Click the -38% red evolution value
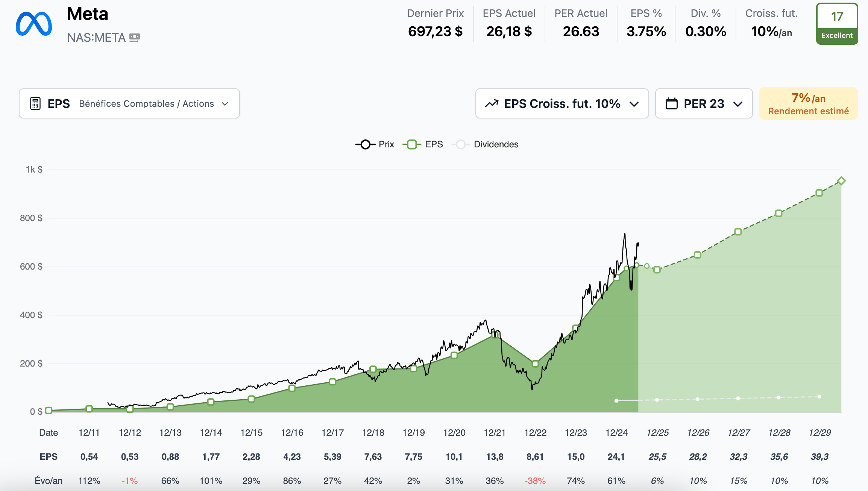This screenshot has height=491, width=868. click(535, 481)
